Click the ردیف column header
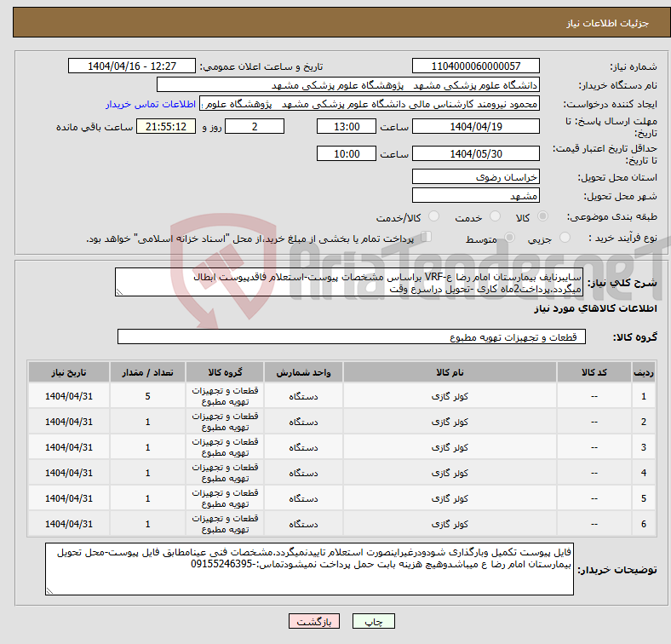 coord(644,372)
